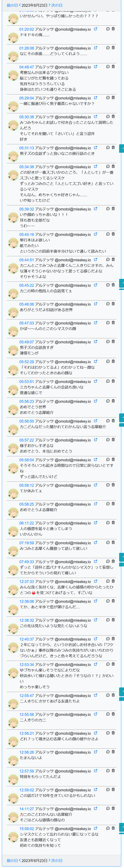Click trash icon on 07:49:33 post
124x868 pixels.
(x=113, y=561)
